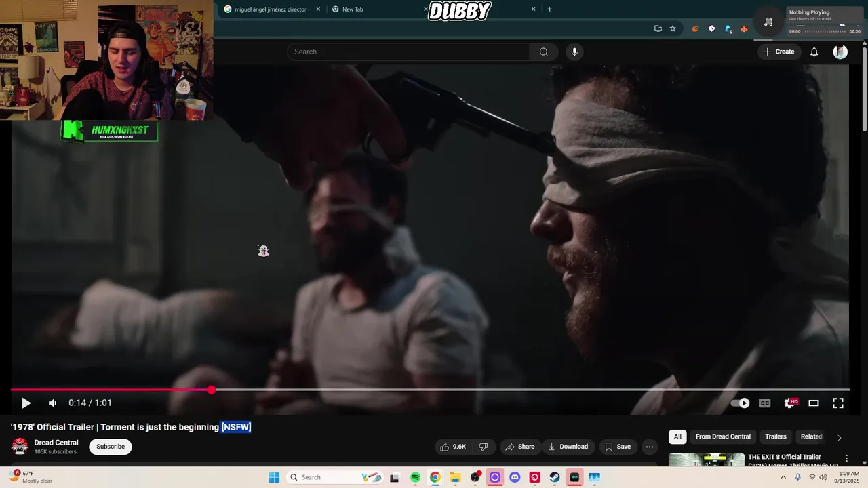Screen dimensions: 868x488
Task: Click the Download button
Action: [568, 447]
